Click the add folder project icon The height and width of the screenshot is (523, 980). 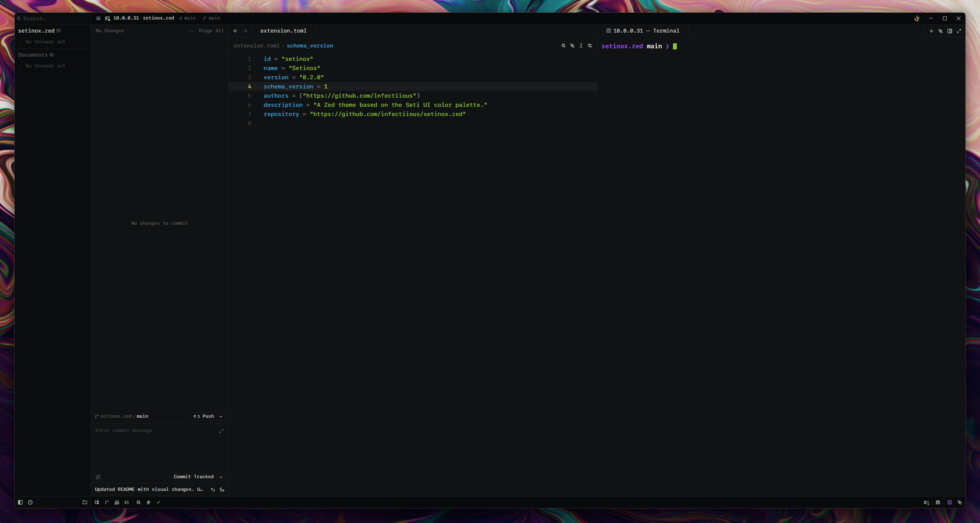point(85,502)
